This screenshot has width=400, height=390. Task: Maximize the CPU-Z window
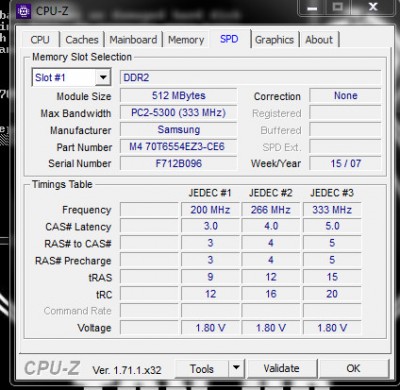pyautogui.click(x=338, y=7)
